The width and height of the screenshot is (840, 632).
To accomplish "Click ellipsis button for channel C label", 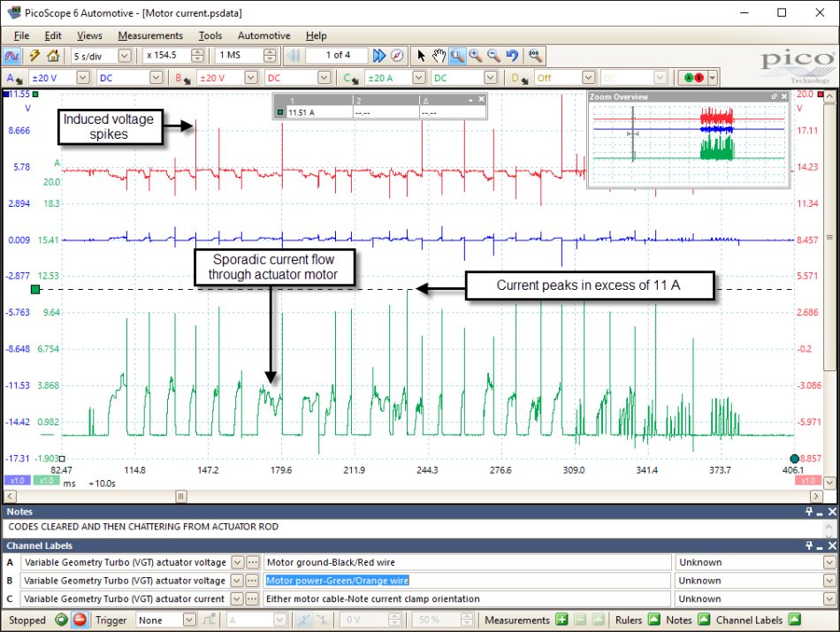I will pos(253,598).
